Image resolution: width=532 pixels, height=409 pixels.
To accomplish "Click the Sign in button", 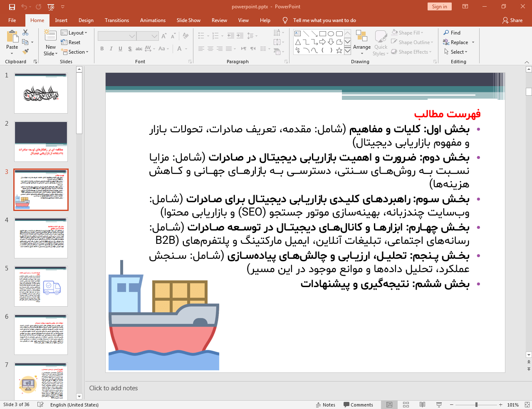I will 439,6.
